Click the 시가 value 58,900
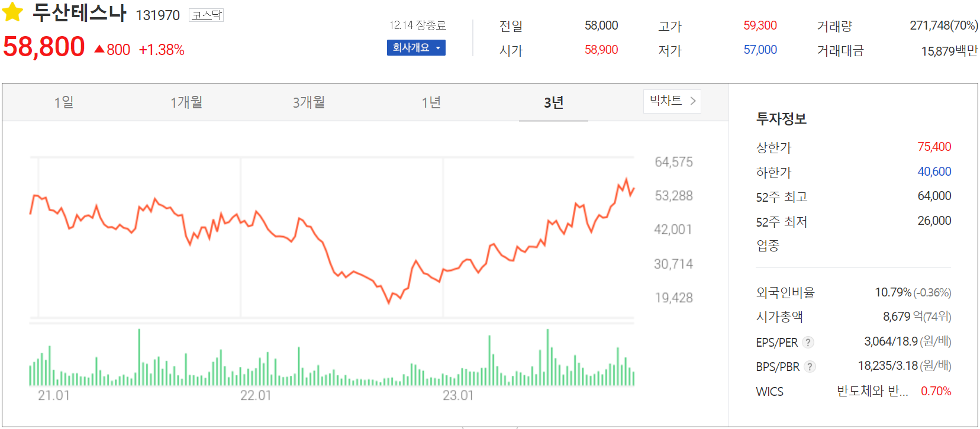Screen dimensions: 980x429 601,50
